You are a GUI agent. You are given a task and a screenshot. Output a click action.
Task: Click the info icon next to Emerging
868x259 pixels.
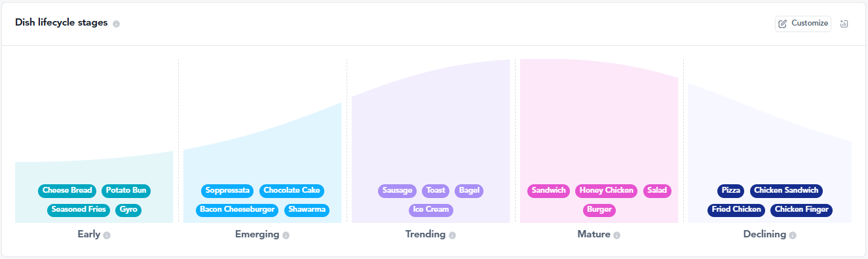(x=286, y=235)
